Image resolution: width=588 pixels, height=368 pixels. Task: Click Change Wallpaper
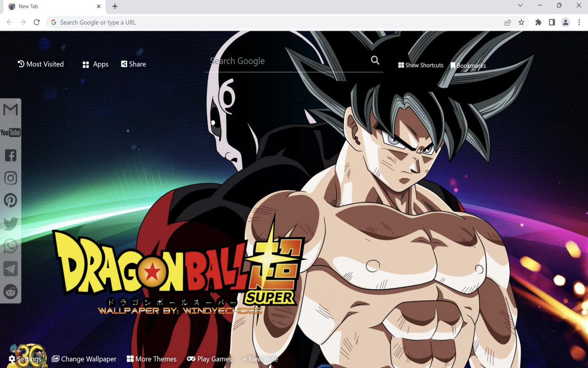pyautogui.click(x=84, y=359)
